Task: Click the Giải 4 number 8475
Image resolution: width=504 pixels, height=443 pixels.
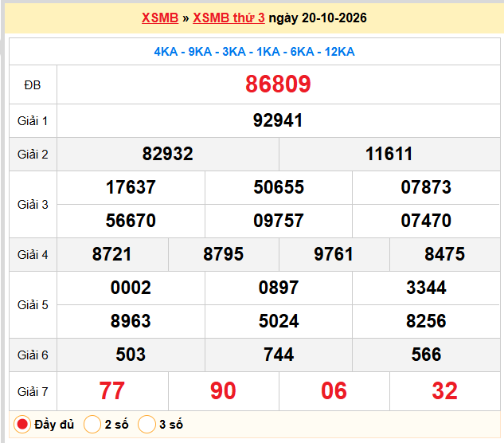Action: (x=444, y=254)
